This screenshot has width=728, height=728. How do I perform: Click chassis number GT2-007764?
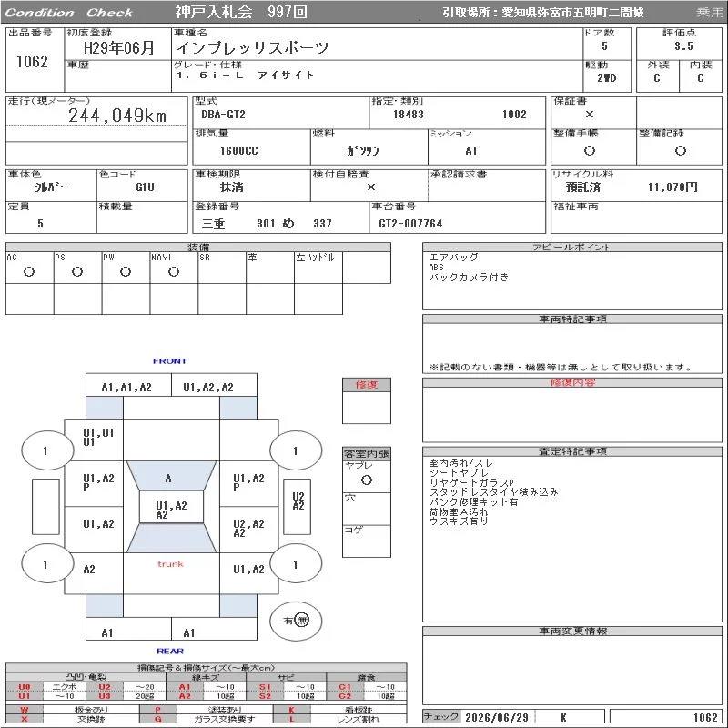coord(410,223)
